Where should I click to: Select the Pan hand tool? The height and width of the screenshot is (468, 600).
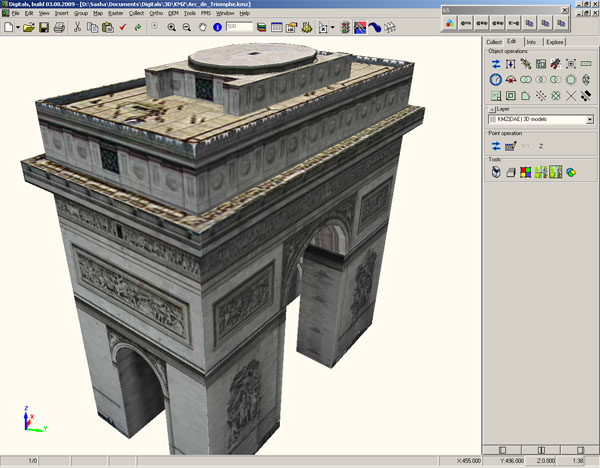point(202,27)
